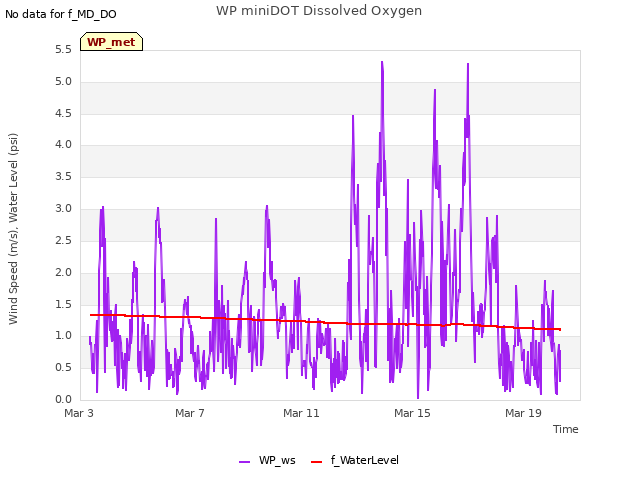640x480 pixels.
Task: Click the 2.5 y-axis tick label
Action: tap(63, 240)
